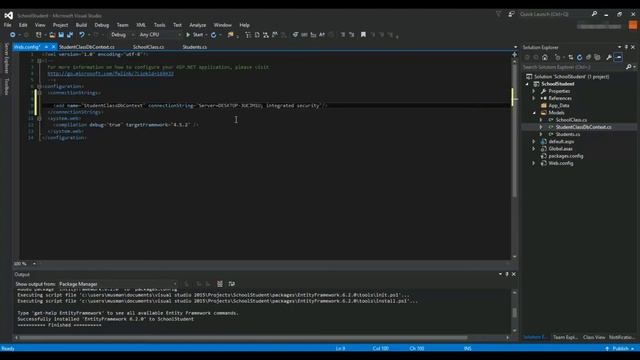
Task: Click the Preview Selected Items icon in Solution Explorer
Action: (619, 58)
